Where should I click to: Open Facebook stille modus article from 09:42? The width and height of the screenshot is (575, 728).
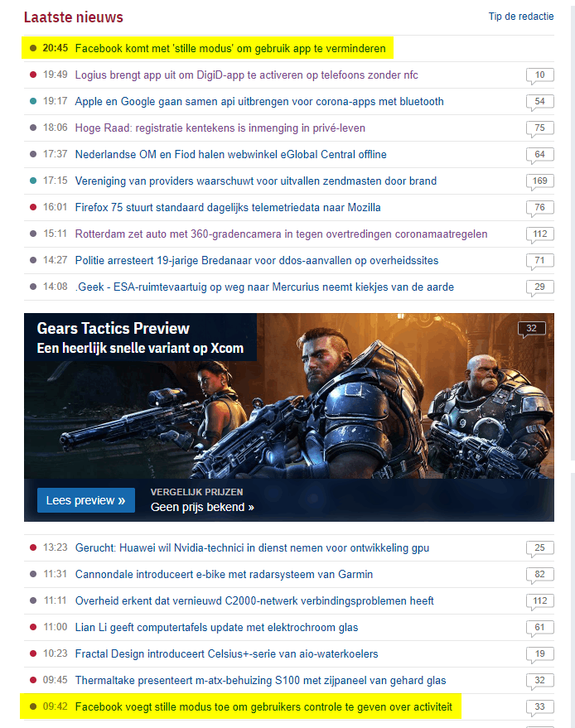click(x=263, y=706)
